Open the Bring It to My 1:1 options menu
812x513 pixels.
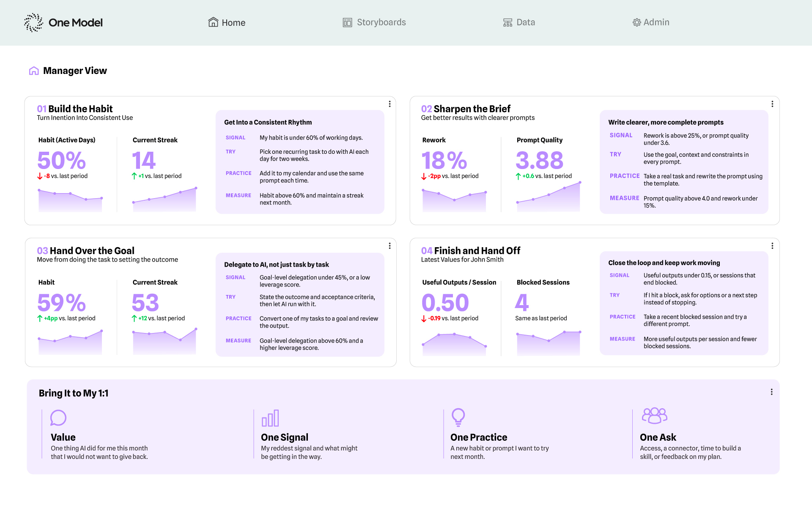771,392
